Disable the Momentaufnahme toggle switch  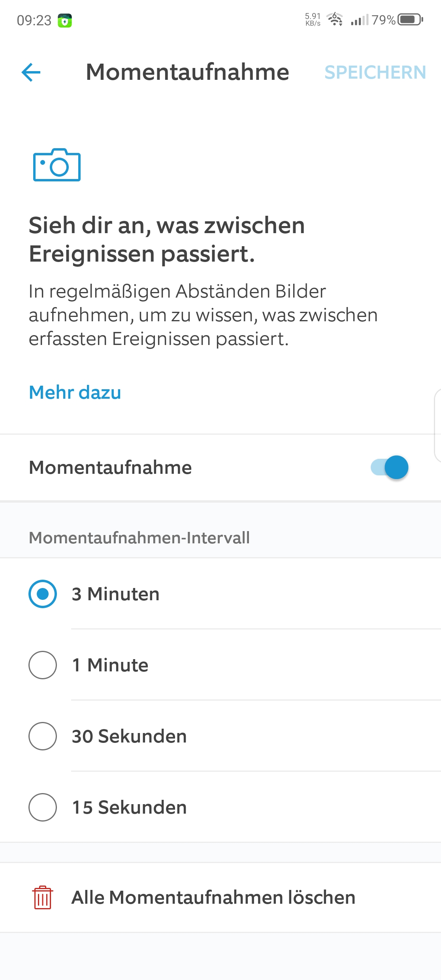[390, 467]
